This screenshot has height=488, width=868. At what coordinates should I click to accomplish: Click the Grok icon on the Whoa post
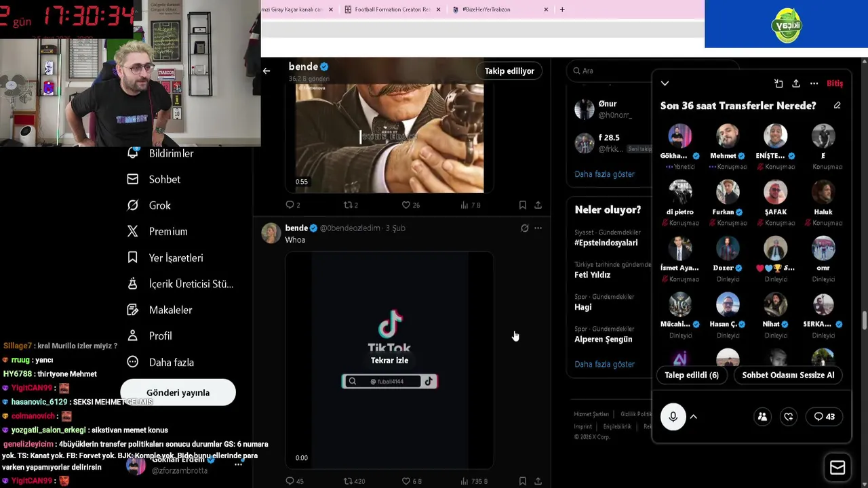coord(525,228)
